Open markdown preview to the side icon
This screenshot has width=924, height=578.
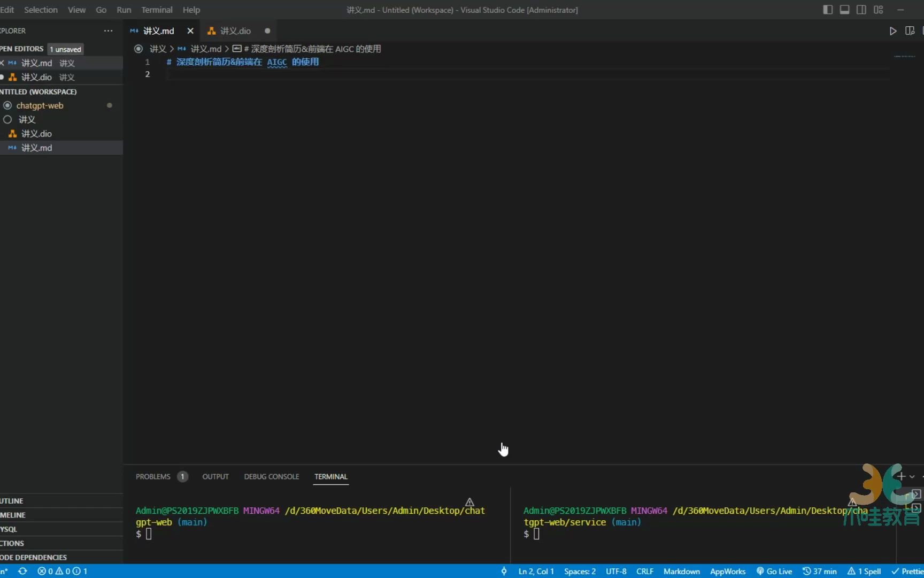[x=910, y=31]
